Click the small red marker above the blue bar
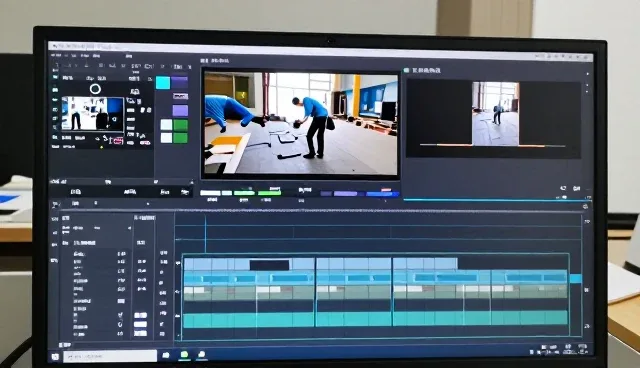 [386, 190]
